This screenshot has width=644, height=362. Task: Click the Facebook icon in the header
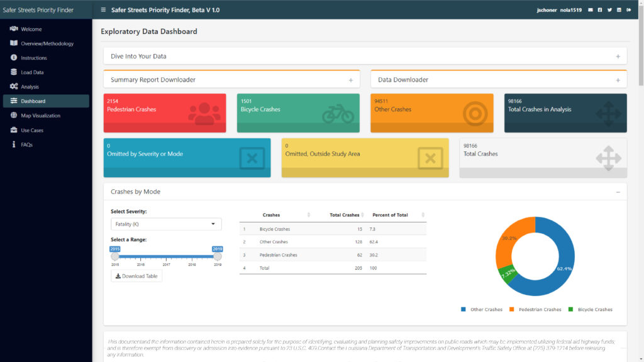(600, 10)
